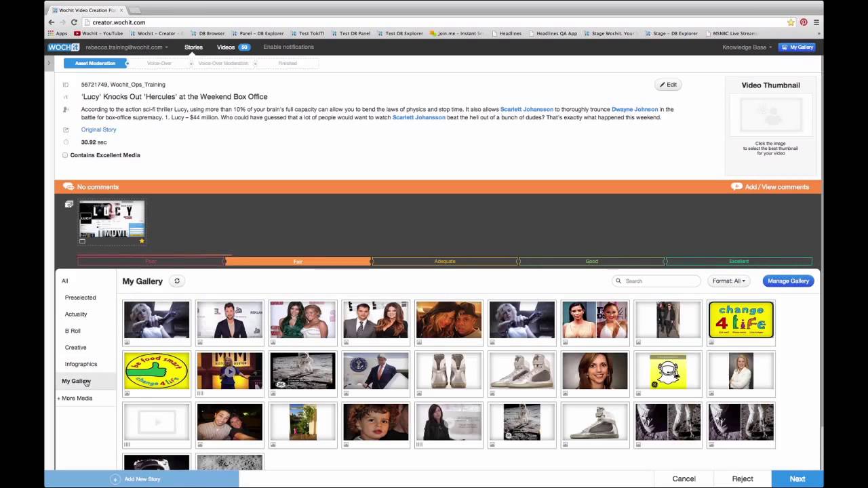Open the Format: All dropdown
Viewport: 868px width, 488px height.
[728, 281]
